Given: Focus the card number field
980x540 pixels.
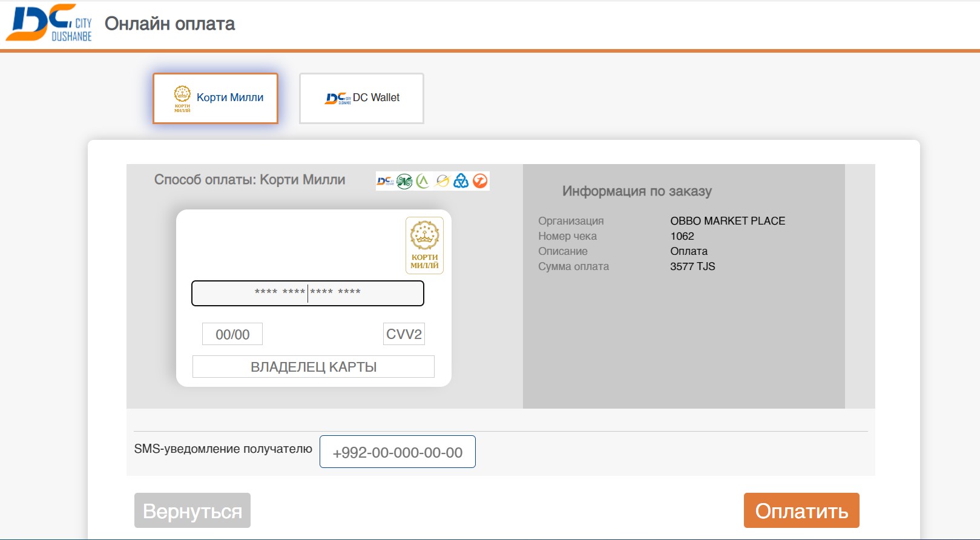Looking at the screenshot, I should point(307,294).
